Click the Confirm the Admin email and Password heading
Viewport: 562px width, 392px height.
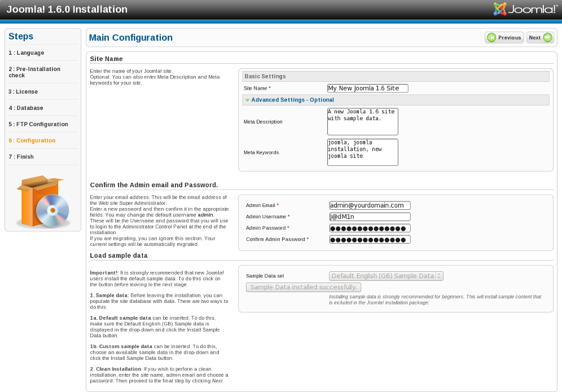154,185
